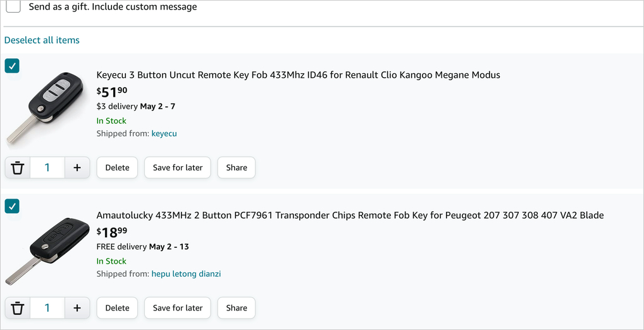Open the keyecu seller link
This screenshot has width=644, height=330.
(164, 133)
